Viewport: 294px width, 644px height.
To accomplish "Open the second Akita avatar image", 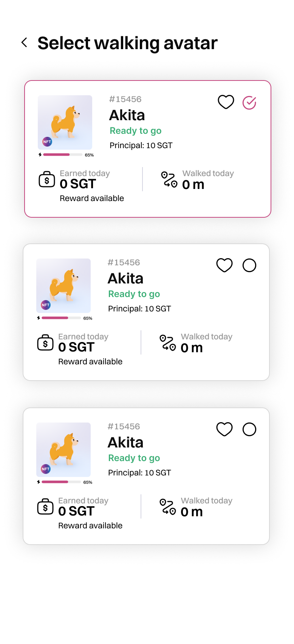I will [63, 285].
